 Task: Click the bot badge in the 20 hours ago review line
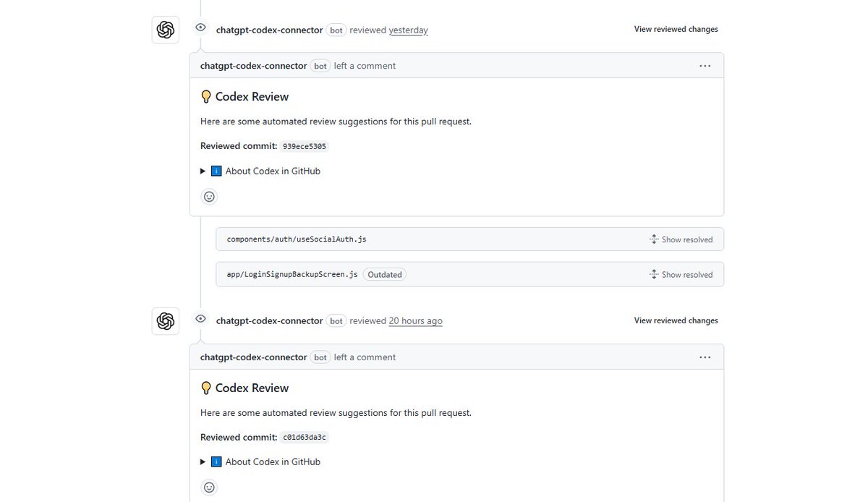(x=336, y=321)
